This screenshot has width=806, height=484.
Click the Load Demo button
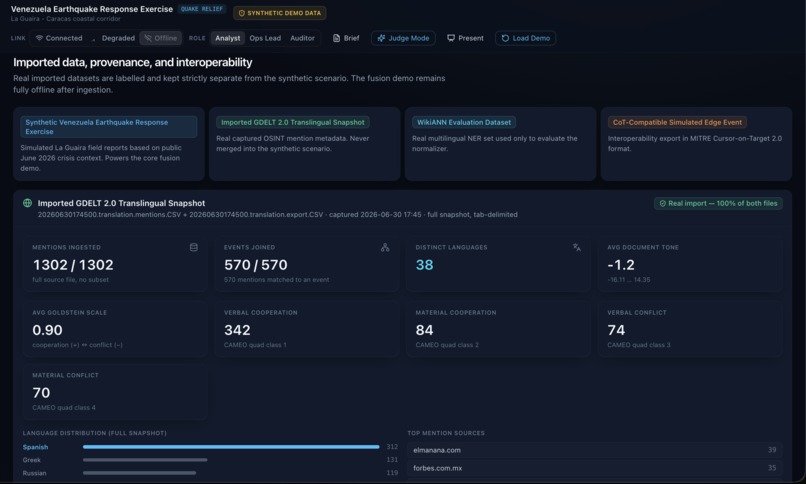(x=525, y=38)
